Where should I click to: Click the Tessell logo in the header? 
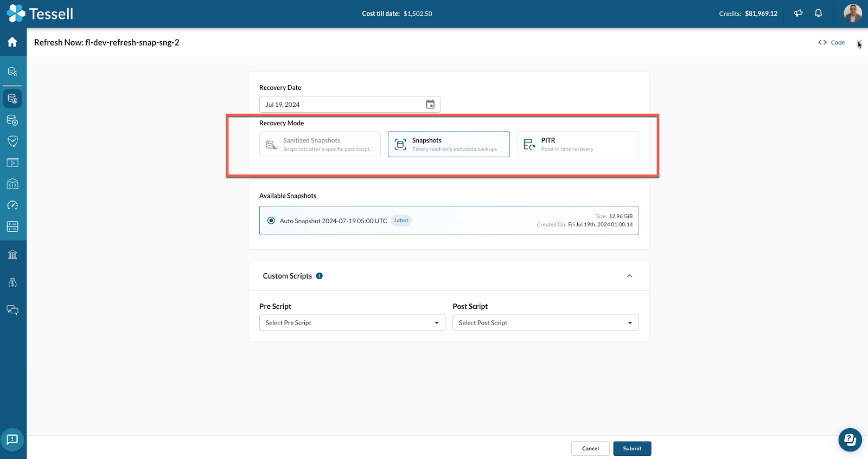[x=40, y=14]
